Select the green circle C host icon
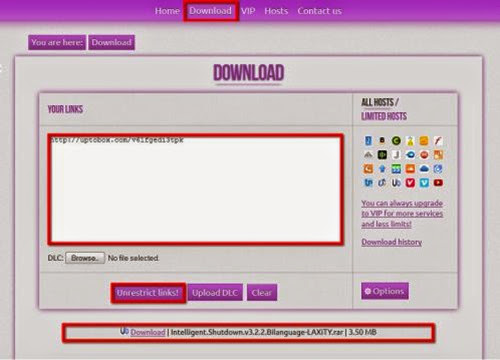The image size is (500, 360). (396, 141)
